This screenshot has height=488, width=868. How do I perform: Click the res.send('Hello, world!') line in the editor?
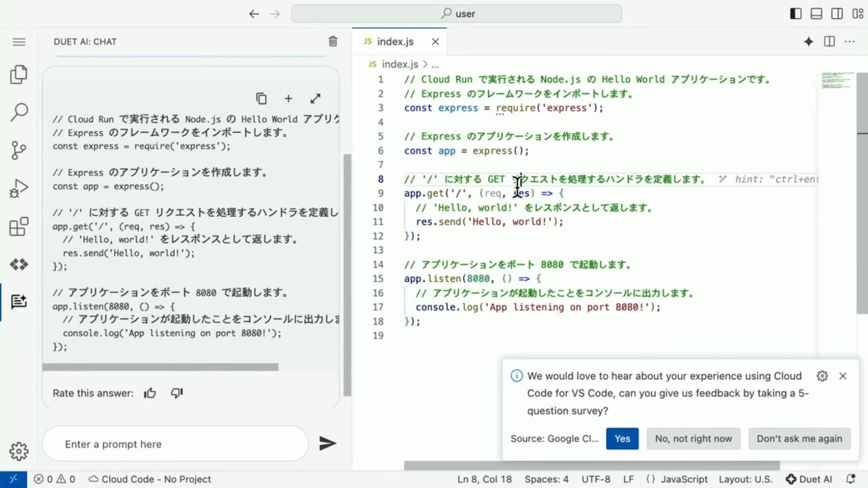pyautogui.click(x=490, y=222)
